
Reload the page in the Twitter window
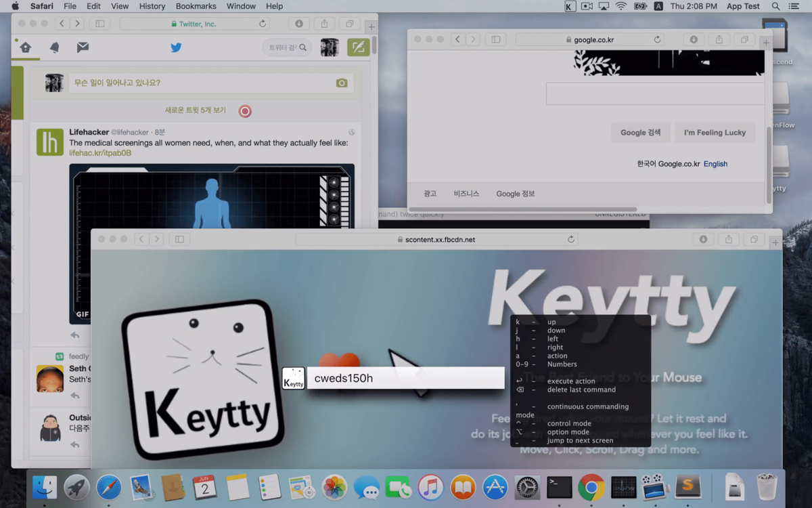pos(263,24)
